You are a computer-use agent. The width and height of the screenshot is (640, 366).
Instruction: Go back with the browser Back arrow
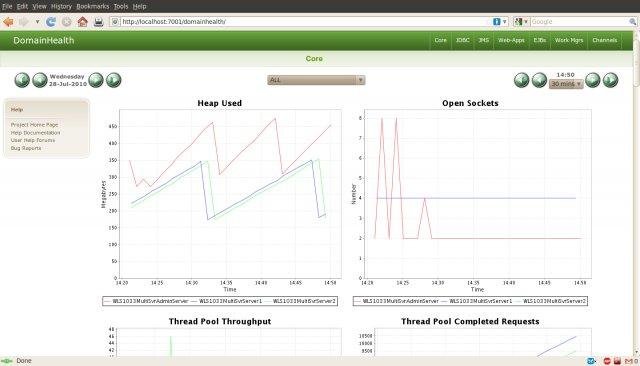8,22
